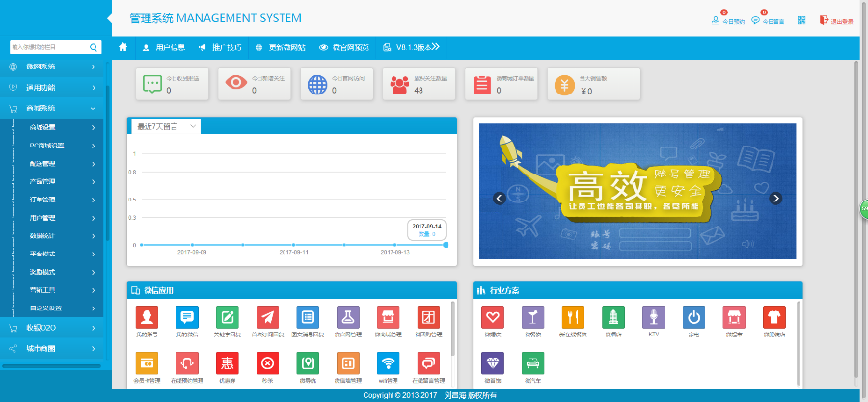Open the 数据统计 sidebar item
Image resolution: width=868 pixels, height=402 pixels.
[53, 236]
